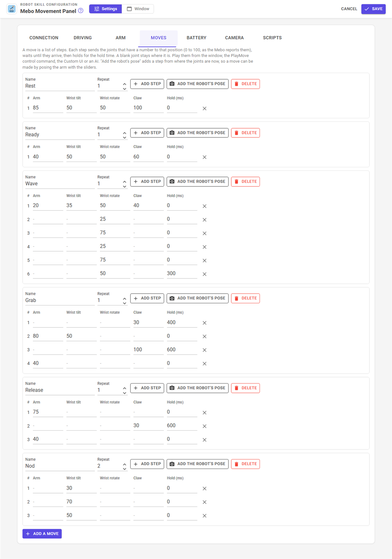Select the Settings view button
The image size is (392, 559).
pos(106,9)
